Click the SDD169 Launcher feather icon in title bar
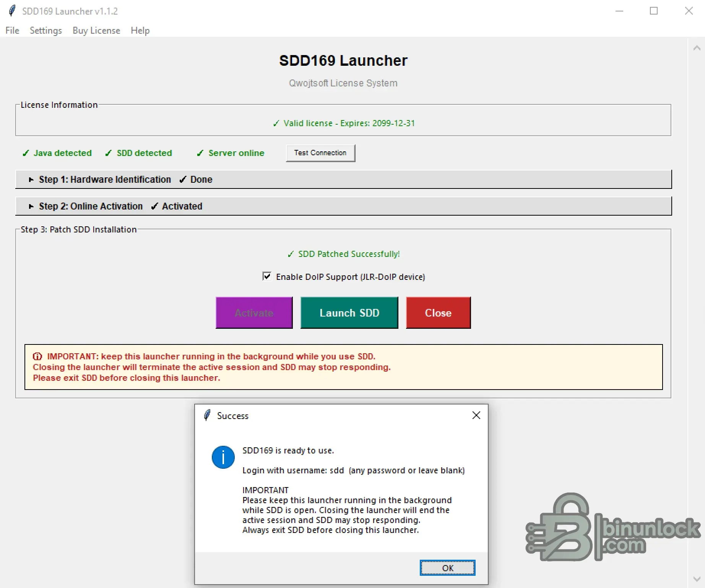Viewport: 705px width, 588px height. [12, 11]
